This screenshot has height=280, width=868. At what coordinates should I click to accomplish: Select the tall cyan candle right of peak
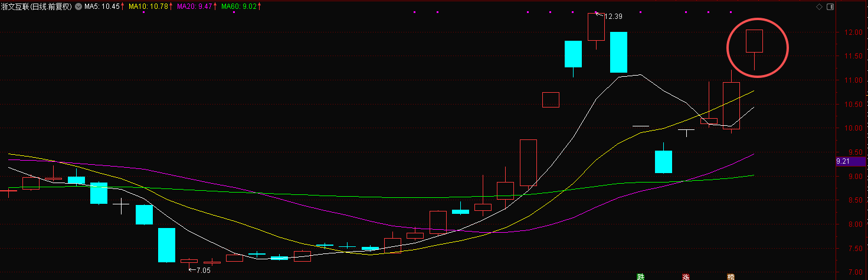(x=618, y=52)
